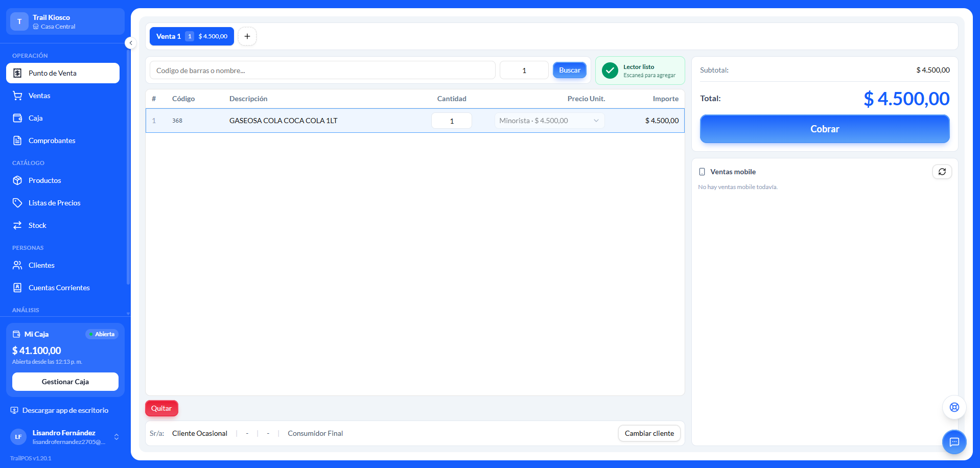Click the Mi Caja wallet icon
Screen dimensions: 980x468
pyautogui.click(x=16, y=334)
